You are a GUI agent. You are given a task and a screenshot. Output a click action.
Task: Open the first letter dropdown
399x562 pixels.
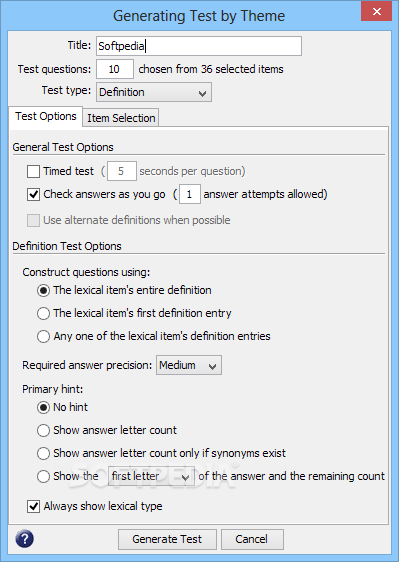pos(151,476)
